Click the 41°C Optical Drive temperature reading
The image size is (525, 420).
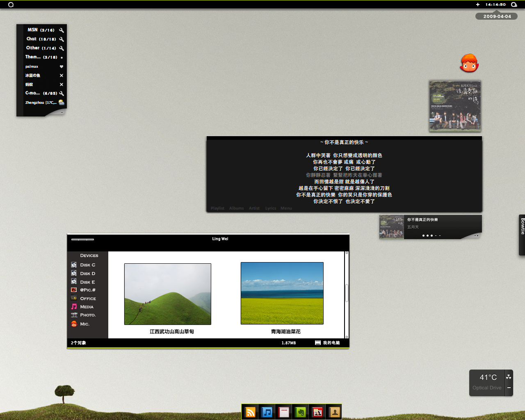[x=487, y=382]
